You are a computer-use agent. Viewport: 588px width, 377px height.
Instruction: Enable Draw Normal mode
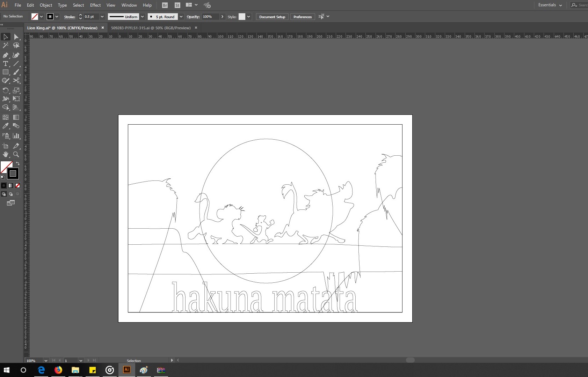(x=4, y=194)
